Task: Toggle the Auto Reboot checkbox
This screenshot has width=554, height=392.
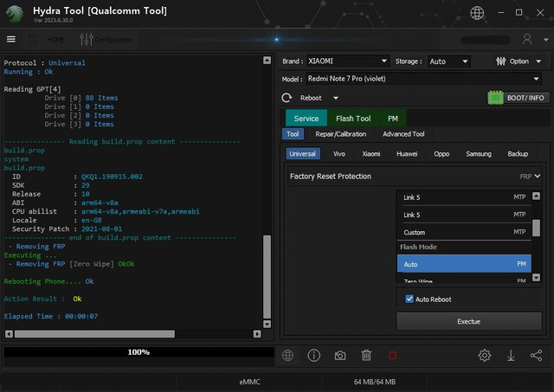Action: pos(409,299)
